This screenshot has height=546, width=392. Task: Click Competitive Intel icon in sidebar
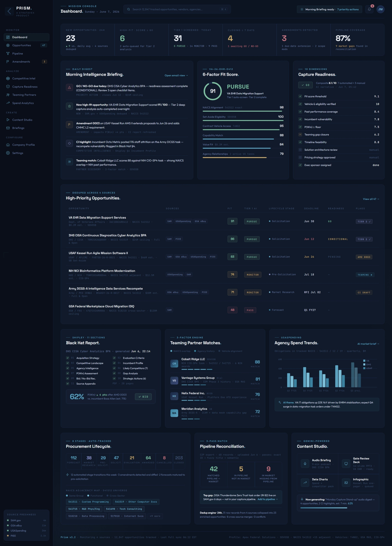click(x=8, y=79)
